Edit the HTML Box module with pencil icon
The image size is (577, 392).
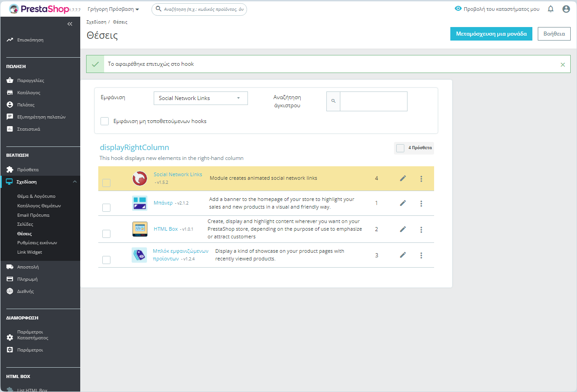pyautogui.click(x=403, y=229)
